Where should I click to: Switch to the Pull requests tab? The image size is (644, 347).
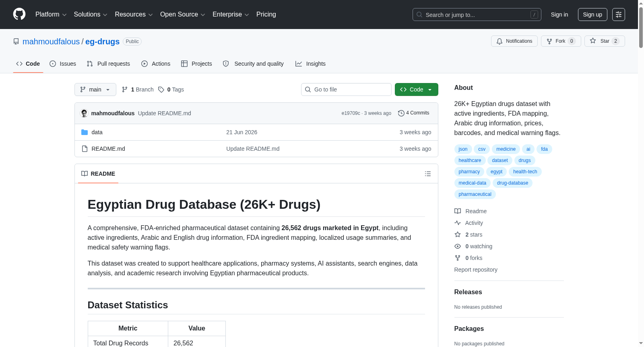108,64
